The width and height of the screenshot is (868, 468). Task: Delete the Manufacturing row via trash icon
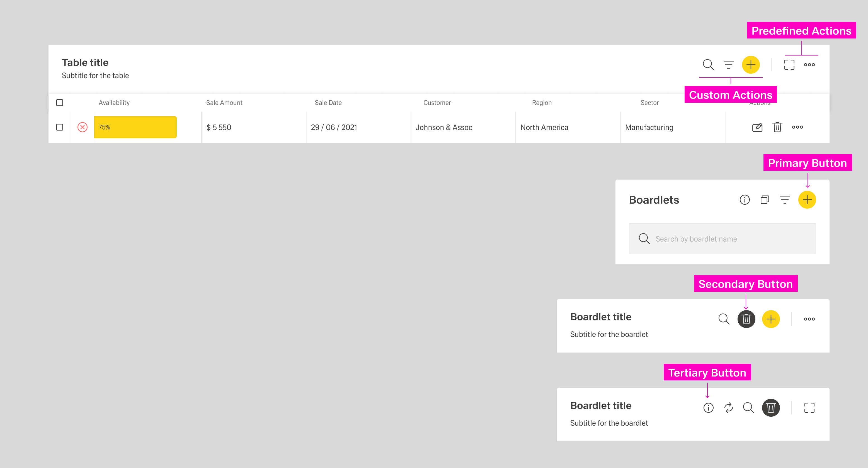[777, 127]
